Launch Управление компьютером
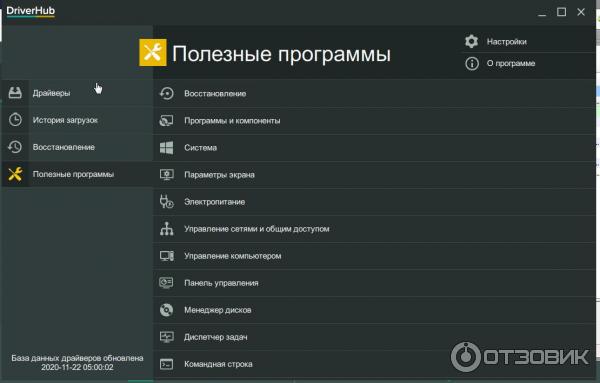600x383 pixels. click(375, 256)
